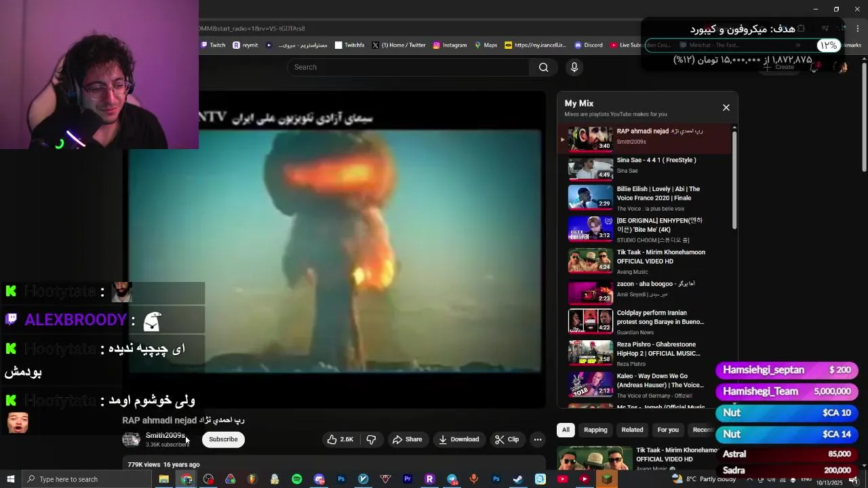Screen dimensions: 868x488
Task: Open Windows Start menu
Action: tap(10, 479)
